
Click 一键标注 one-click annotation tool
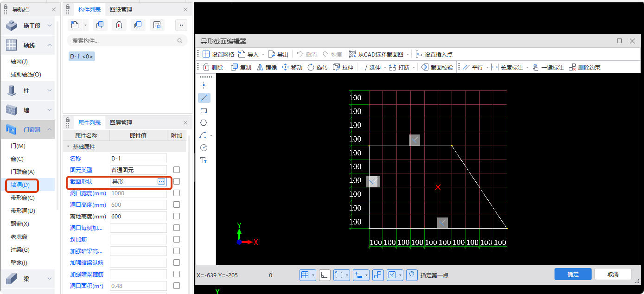(x=548, y=67)
